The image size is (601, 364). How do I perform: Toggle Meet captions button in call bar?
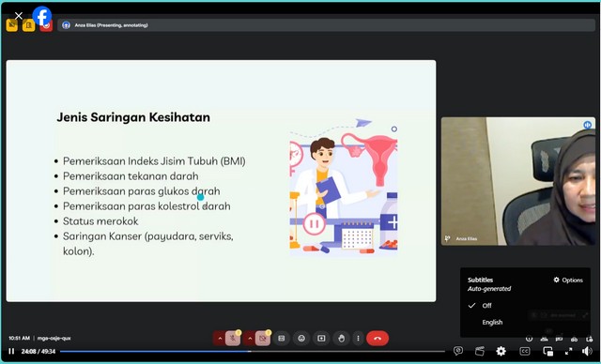coord(282,339)
